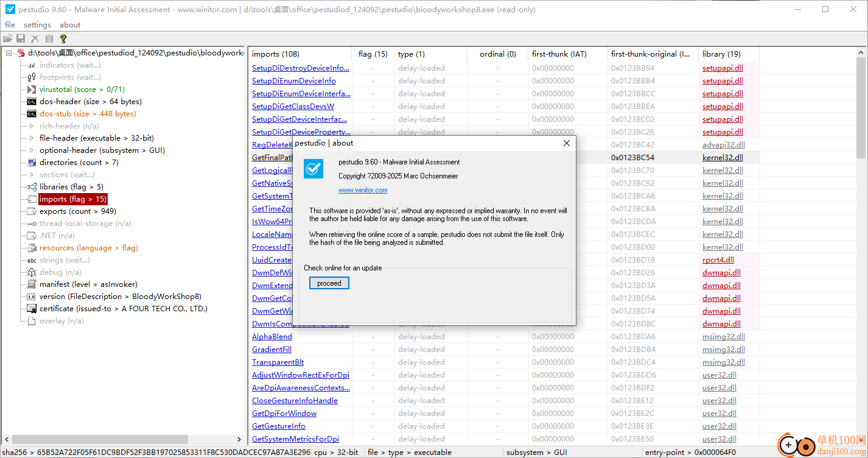Sort by the library (19) column header

click(729, 54)
